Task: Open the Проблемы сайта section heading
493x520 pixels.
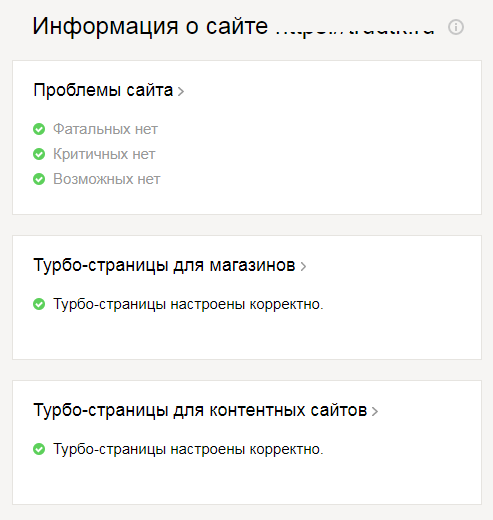Action: click(x=103, y=90)
